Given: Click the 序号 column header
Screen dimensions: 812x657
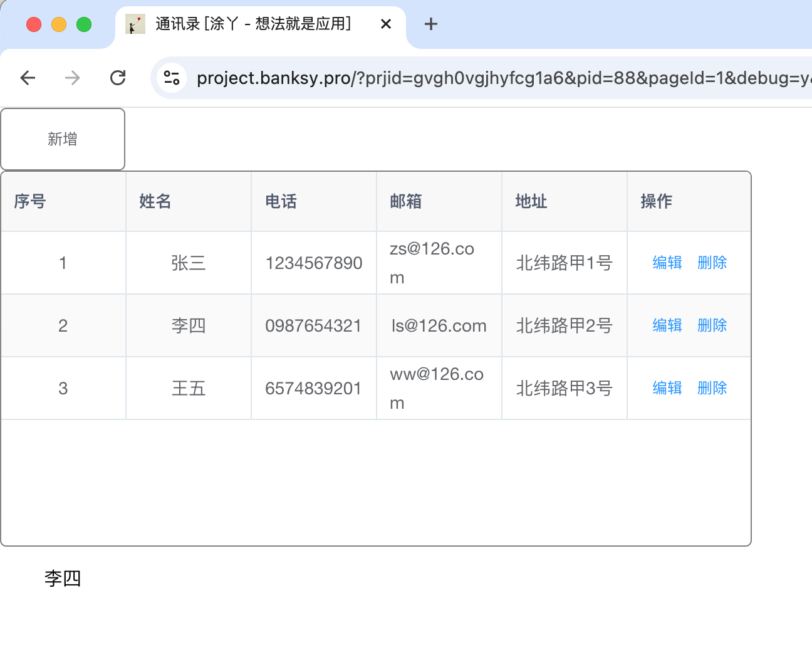Looking at the screenshot, I should point(63,201).
